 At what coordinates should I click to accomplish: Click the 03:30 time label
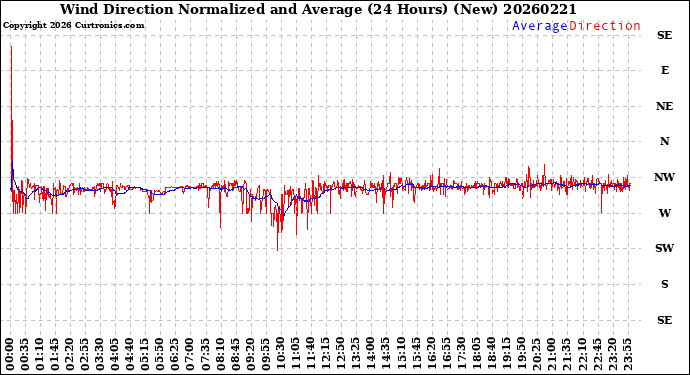pos(100,355)
